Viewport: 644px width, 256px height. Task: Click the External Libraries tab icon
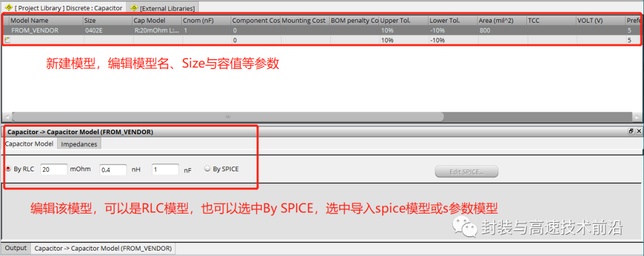click(x=133, y=7)
